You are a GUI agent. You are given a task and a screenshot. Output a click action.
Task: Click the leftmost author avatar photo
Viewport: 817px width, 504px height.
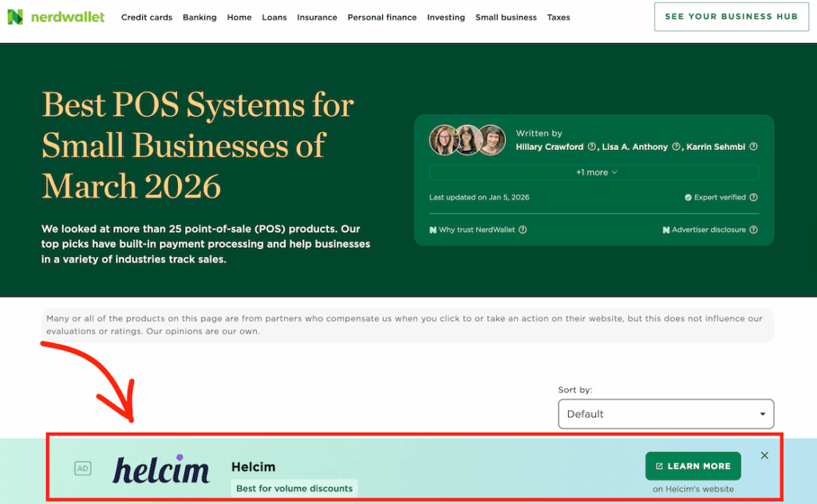coord(444,140)
